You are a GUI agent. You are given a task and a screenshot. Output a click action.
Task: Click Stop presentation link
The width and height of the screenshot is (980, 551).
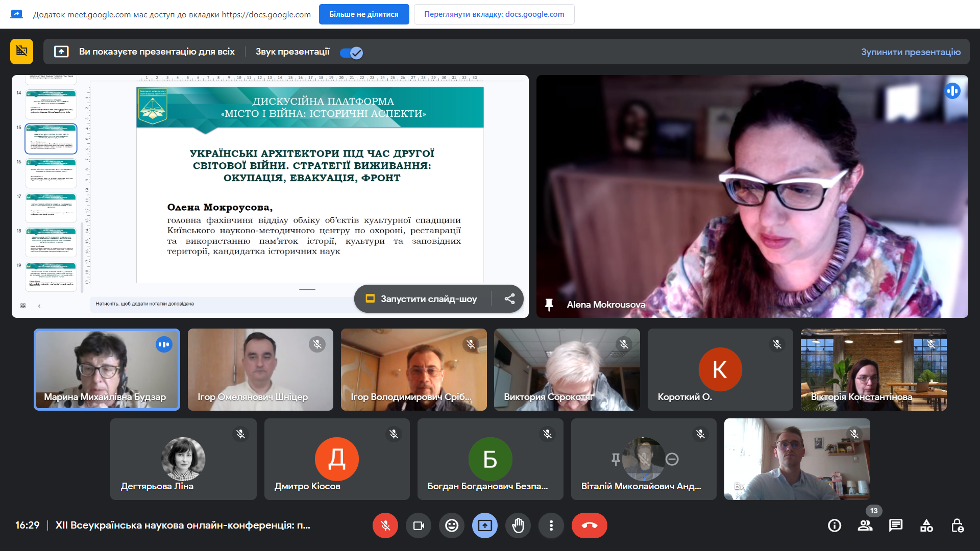point(911,52)
